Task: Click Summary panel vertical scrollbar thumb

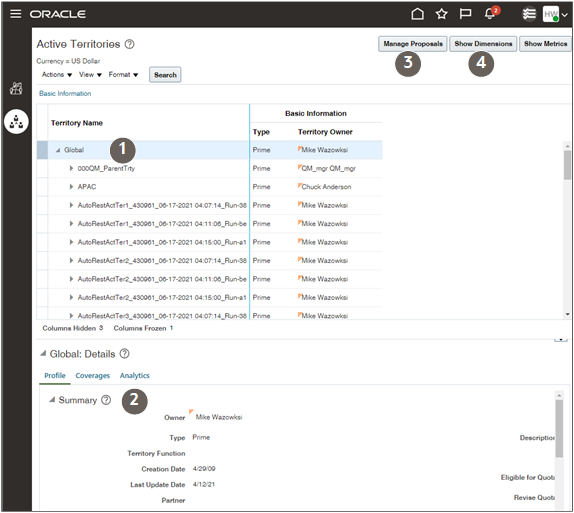Action: (x=559, y=428)
